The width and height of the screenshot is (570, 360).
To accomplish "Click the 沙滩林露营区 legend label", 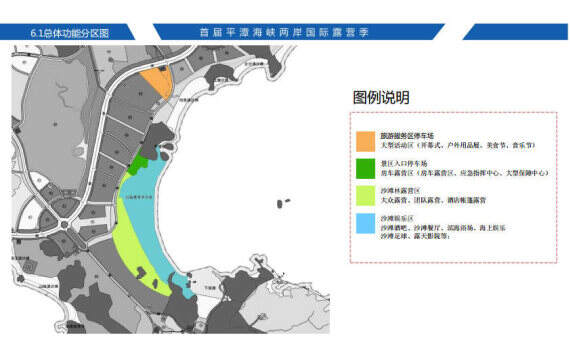I will click(x=401, y=191).
